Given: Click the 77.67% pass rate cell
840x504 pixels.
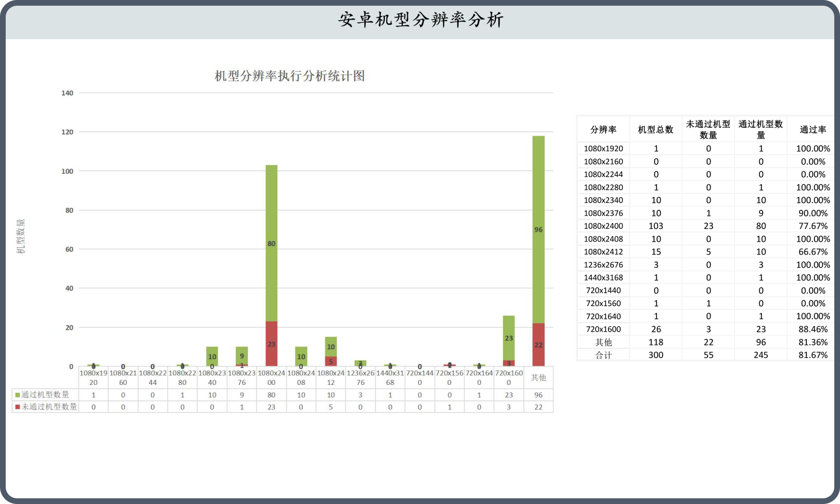Looking at the screenshot, I should (812, 226).
